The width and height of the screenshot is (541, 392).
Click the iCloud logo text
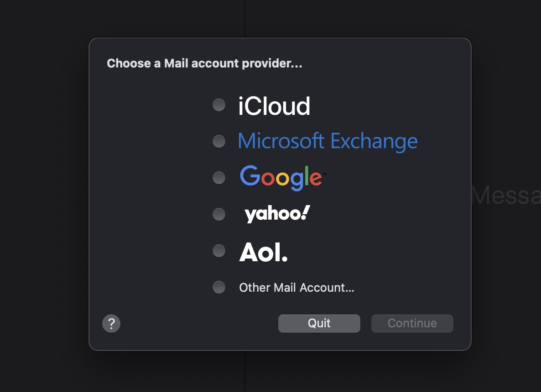pyautogui.click(x=274, y=106)
